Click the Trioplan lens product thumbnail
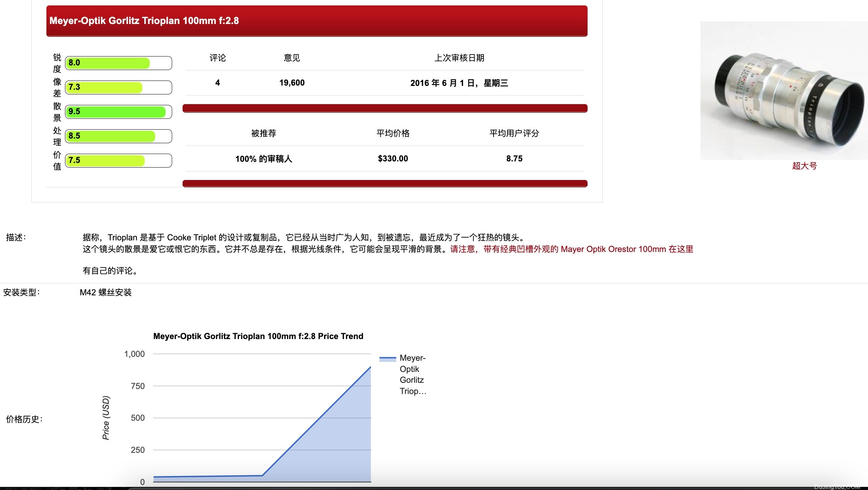Image resolution: width=868 pixels, height=490 pixels. pos(784,90)
